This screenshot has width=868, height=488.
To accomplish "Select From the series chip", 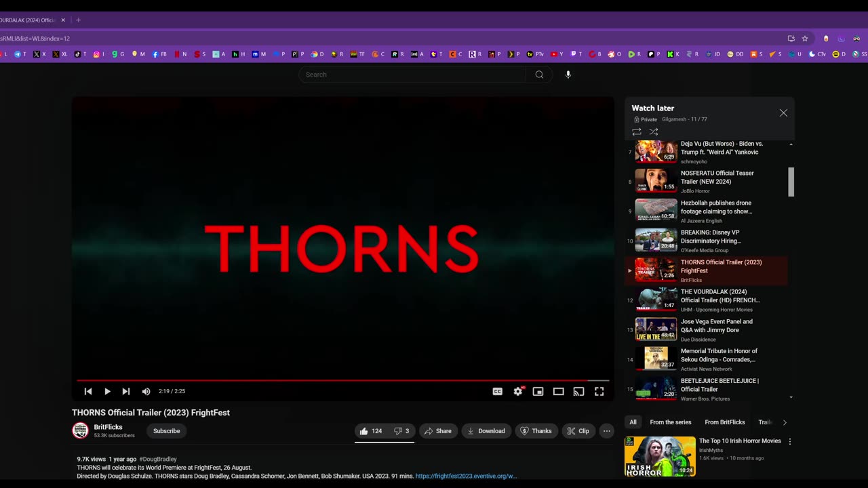I will point(671,422).
